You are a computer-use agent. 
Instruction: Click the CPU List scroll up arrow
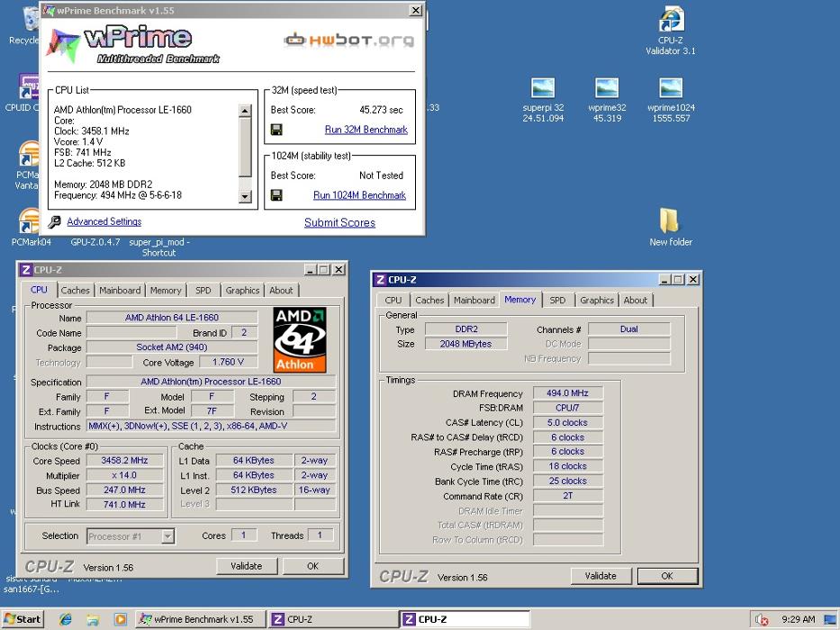coord(245,111)
